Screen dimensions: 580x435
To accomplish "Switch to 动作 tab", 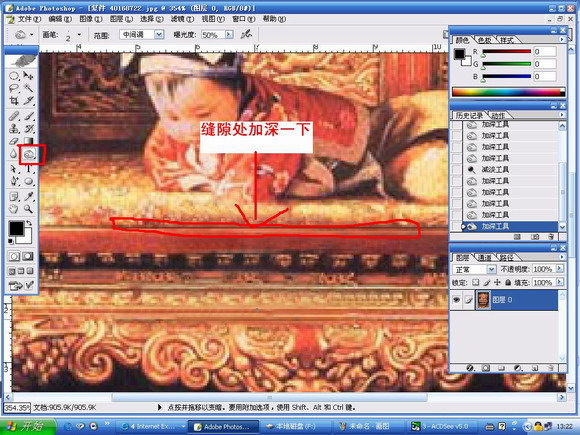I will pyautogui.click(x=499, y=115).
